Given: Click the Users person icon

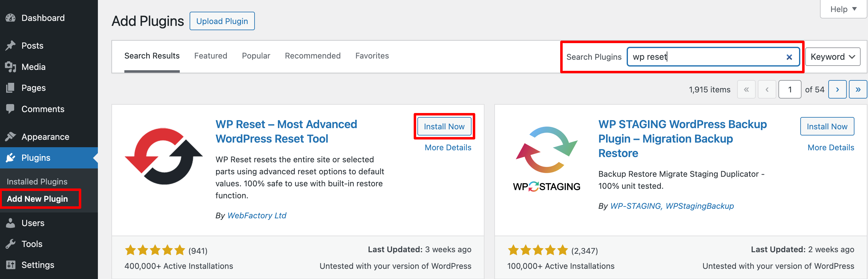Looking at the screenshot, I should pos(10,223).
